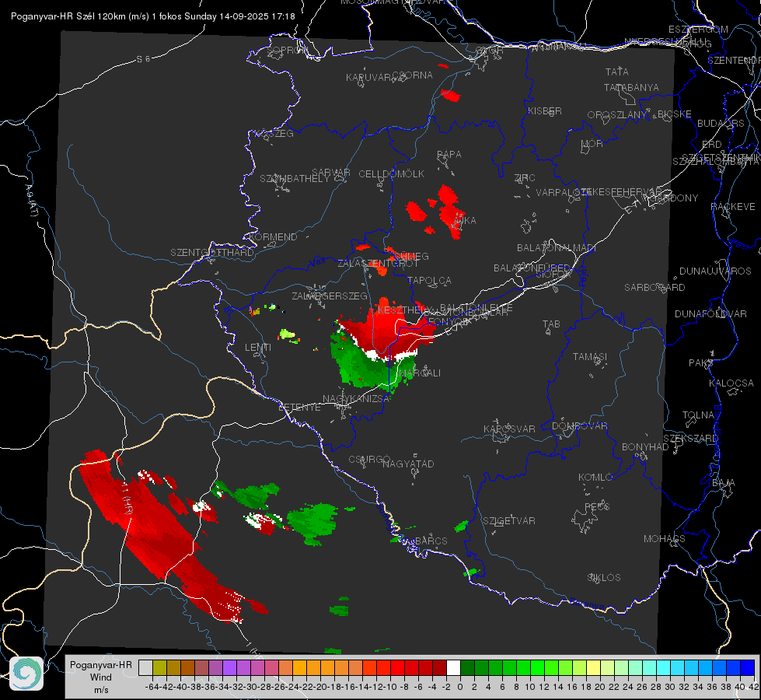Click the light gray first legend swatch
Viewport: 761px width, 700px height.
(145, 667)
